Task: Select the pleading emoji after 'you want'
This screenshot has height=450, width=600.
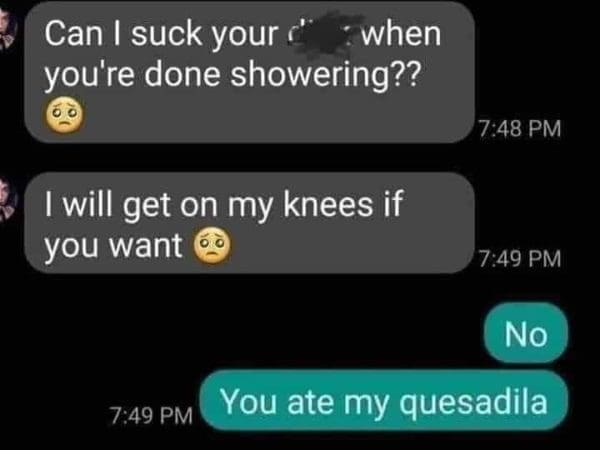Action: [212, 245]
